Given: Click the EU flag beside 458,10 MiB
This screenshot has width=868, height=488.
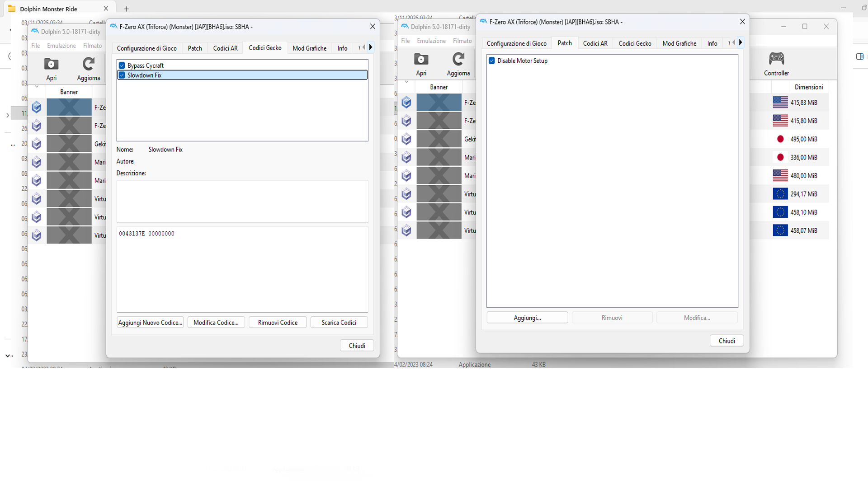Looking at the screenshot, I should (x=780, y=212).
